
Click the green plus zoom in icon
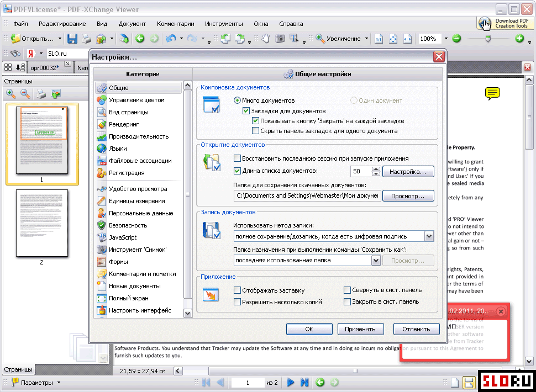[x=519, y=39]
